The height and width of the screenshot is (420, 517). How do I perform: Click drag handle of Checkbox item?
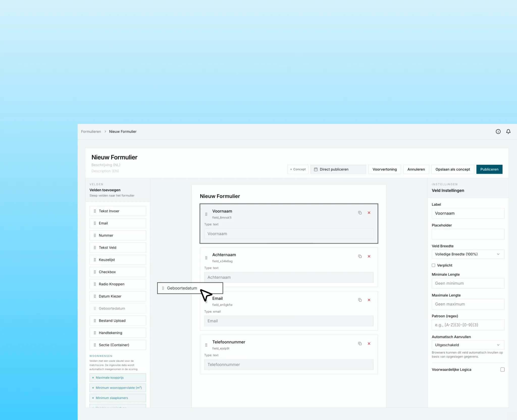95,272
